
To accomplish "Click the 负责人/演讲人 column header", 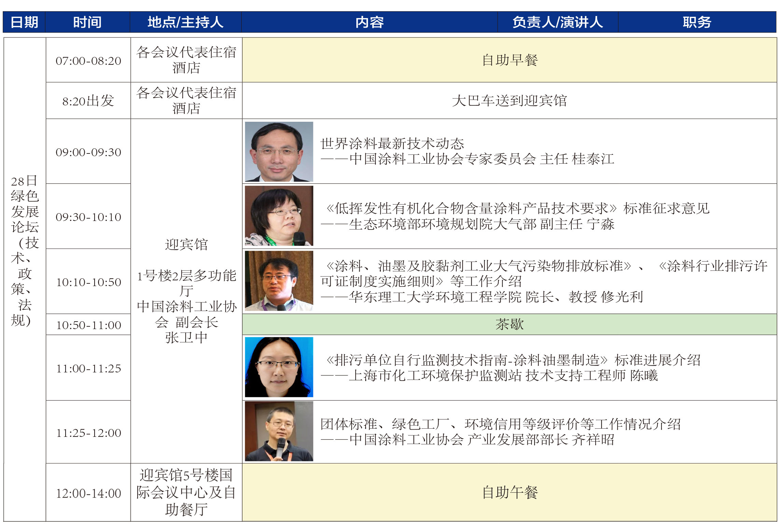I will [x=558, y=22].
